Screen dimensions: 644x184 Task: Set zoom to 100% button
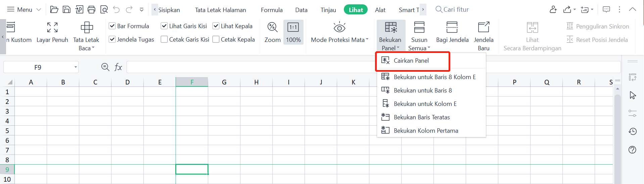click(293, 33)
